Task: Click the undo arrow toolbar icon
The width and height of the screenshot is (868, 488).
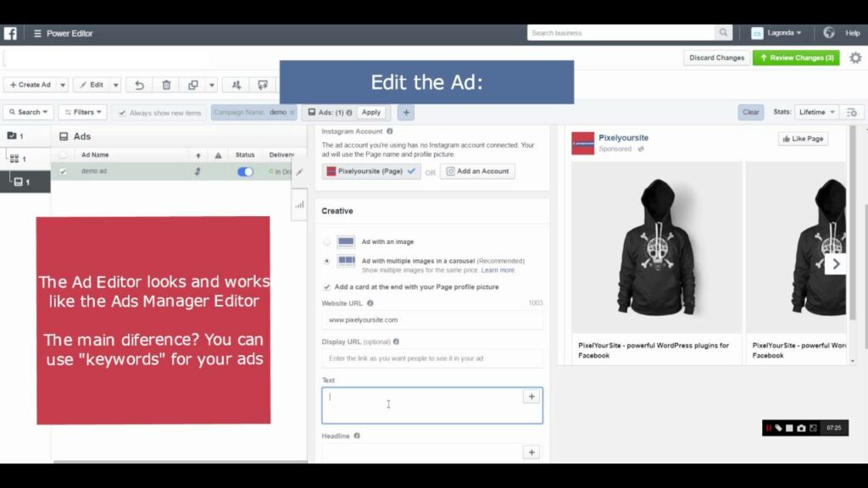Action: pos(140,85)
